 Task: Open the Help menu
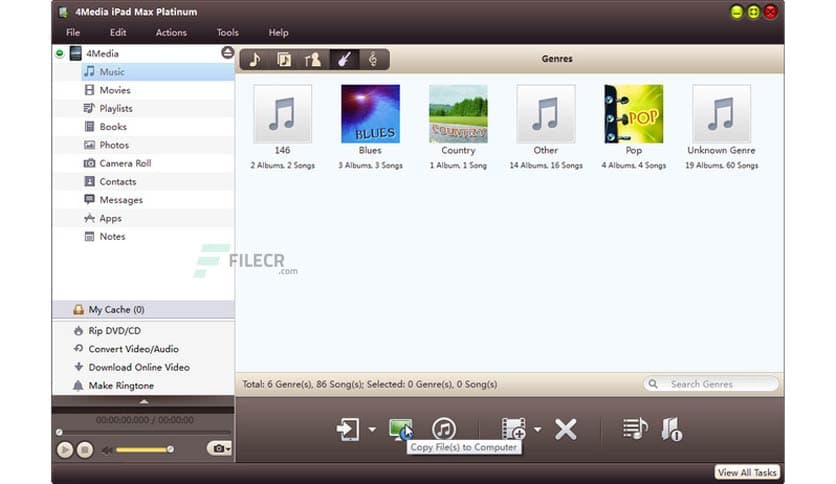[278, 33]
